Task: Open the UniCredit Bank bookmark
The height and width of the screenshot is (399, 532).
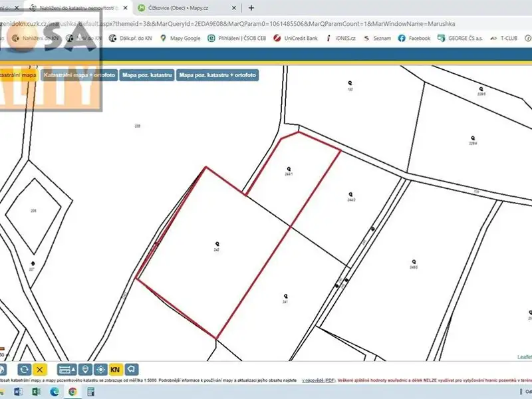Action: tap(295, 39)
